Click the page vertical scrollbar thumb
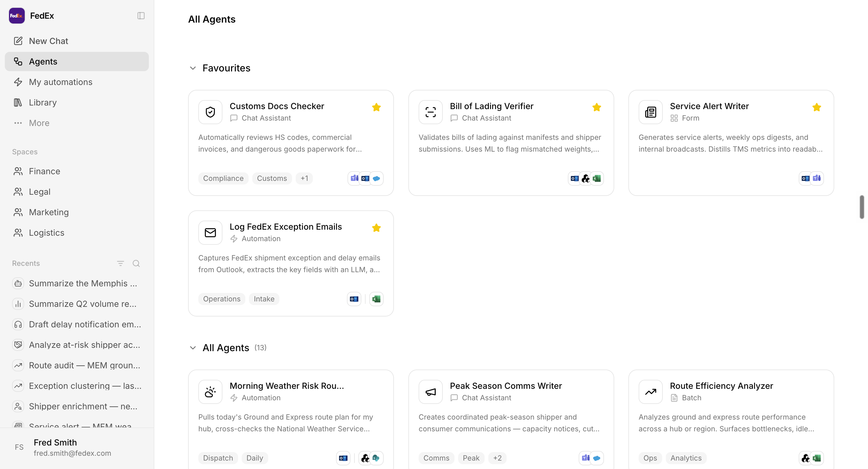The width and height of the screenshot is (868, 469). pos(862,207)
